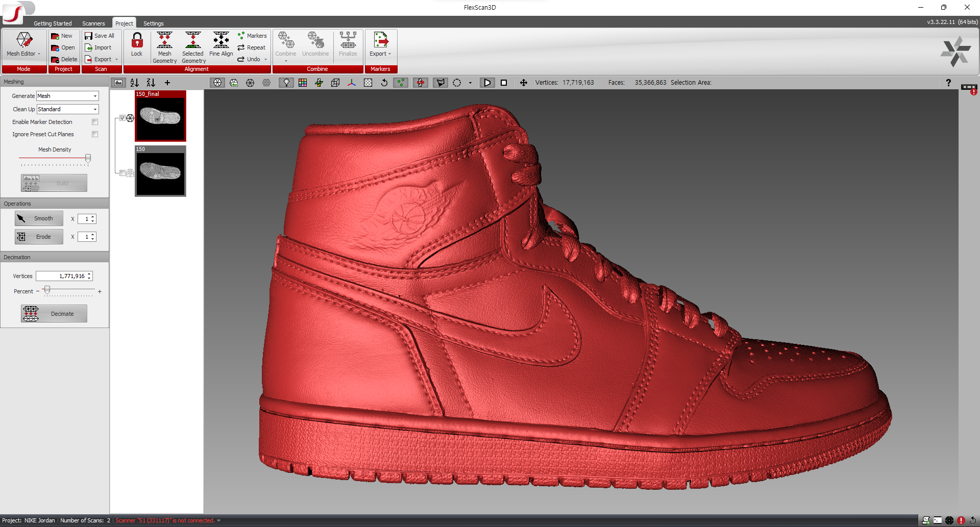This screenshot has height=527, width=980.
Task: Toggle the light bulb lighting button
Action: click(286, 83)
